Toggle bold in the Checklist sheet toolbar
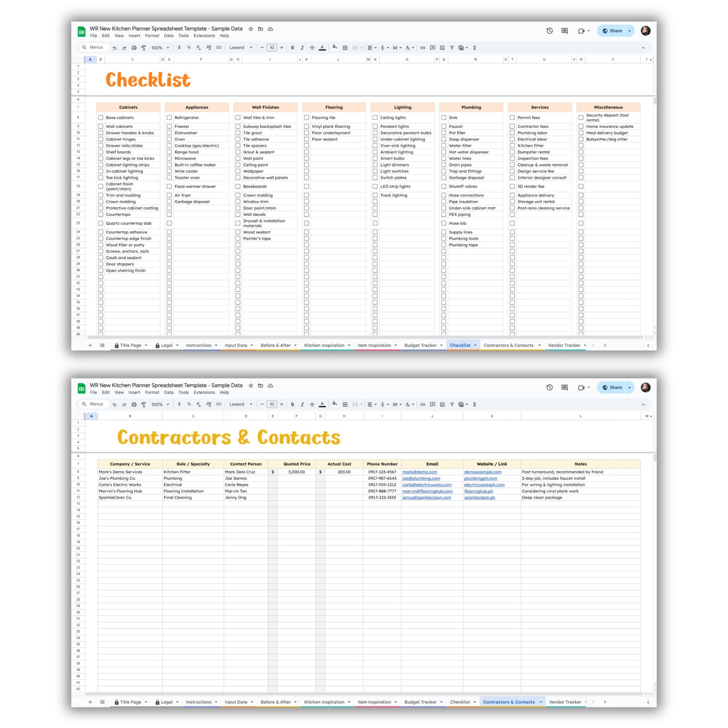This screenshot has width=728, height=728. tap(293, 48)
